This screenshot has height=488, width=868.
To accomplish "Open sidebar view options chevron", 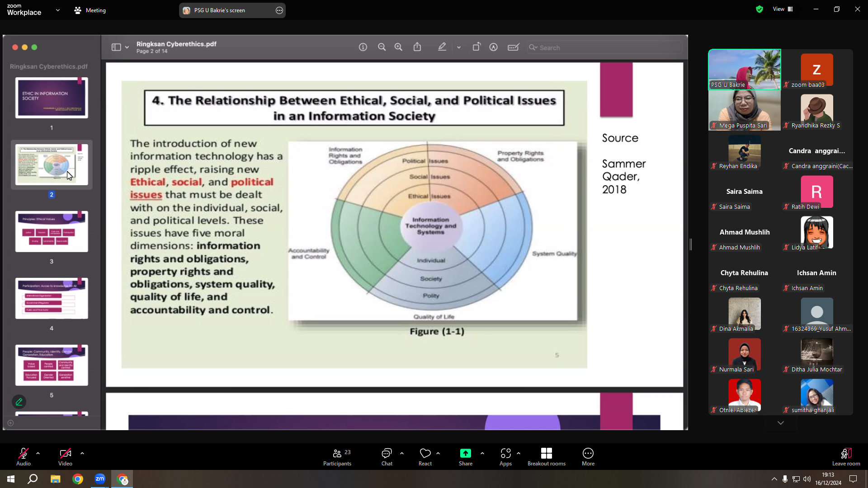I will (127, 47).
